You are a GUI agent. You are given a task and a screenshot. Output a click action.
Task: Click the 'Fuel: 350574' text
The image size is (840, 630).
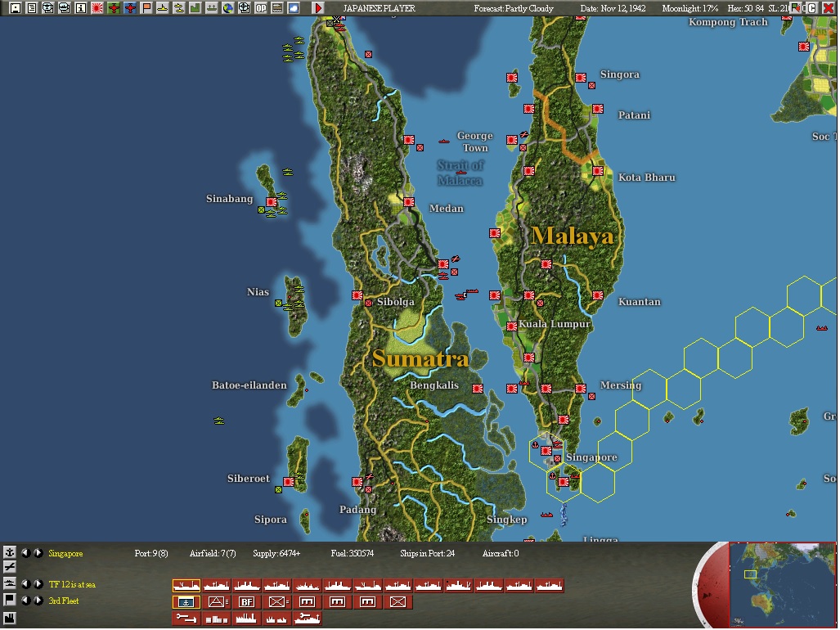coord(353,553)
